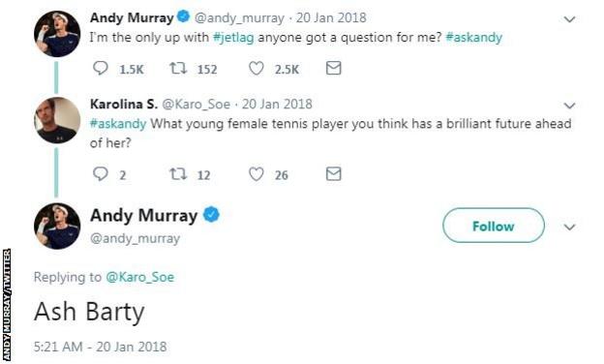
Task: Expand options chevron on first Andy Murray tweet
Action: pos(569,18)
